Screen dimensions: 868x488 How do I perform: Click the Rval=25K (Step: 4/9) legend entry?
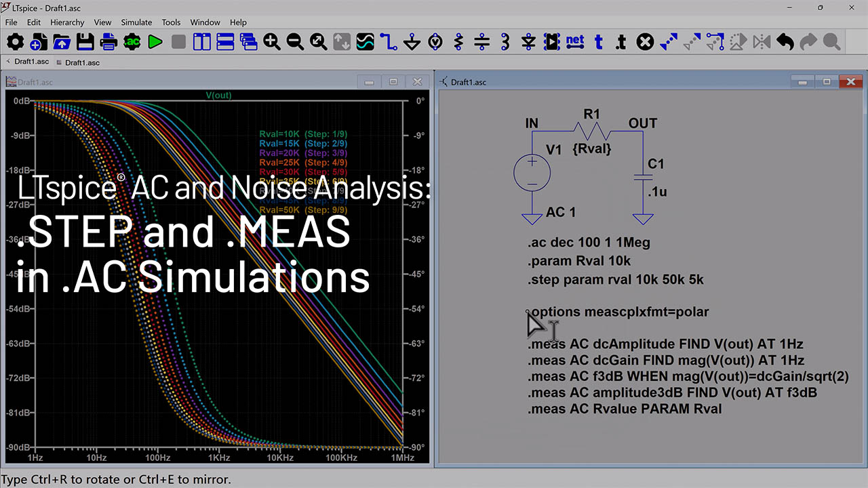click(x=304, y=163)
